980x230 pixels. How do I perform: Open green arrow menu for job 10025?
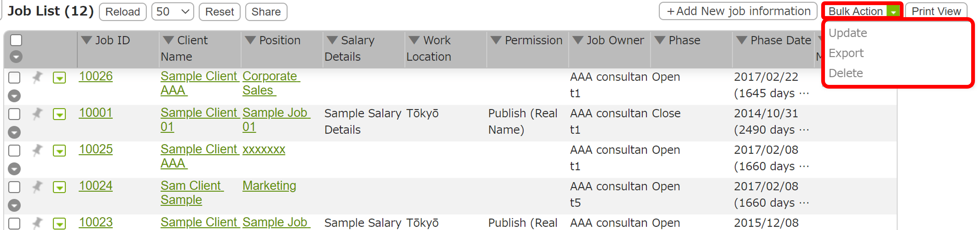[x=59, y=151]
